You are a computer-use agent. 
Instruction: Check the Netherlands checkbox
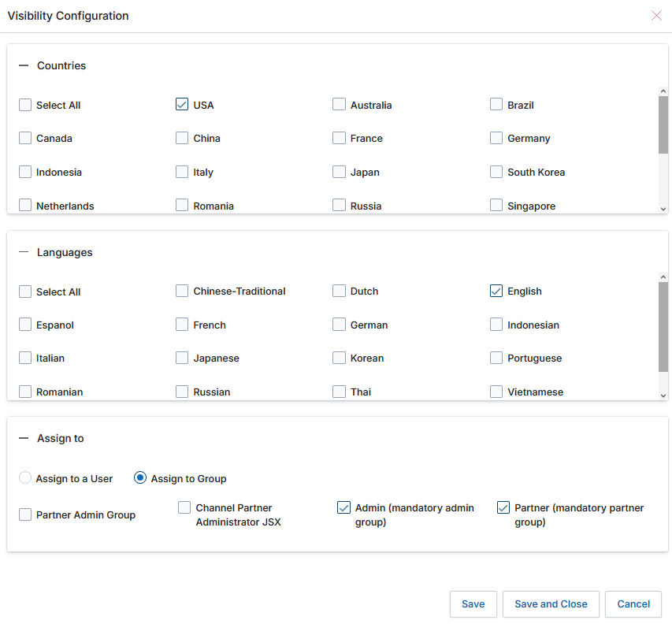tap(25, 205)
